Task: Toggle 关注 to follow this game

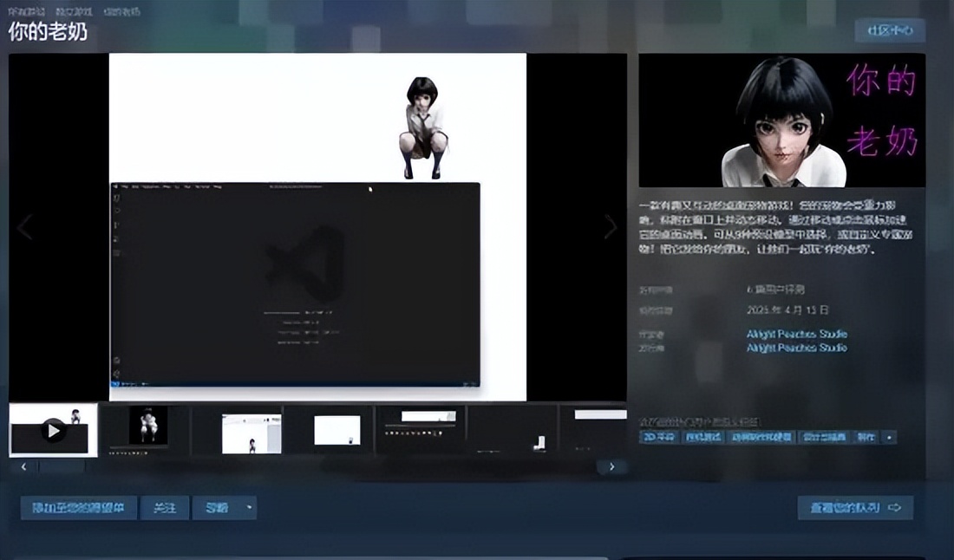Action: click(x=165, y=509)
